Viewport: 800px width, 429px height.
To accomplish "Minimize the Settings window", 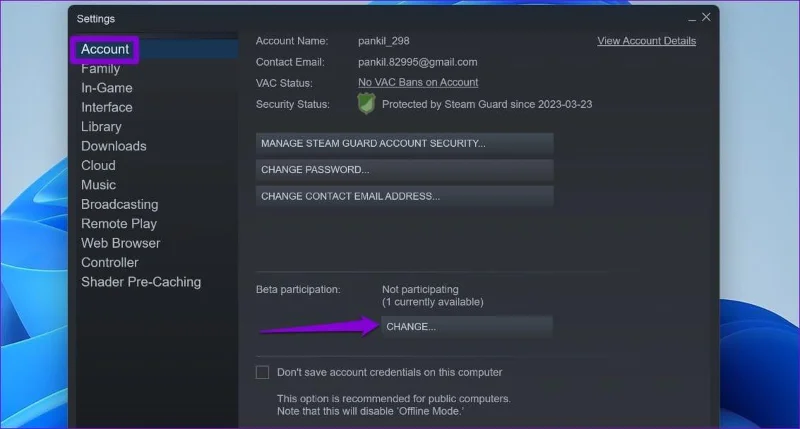I will [x=692, y=18].
